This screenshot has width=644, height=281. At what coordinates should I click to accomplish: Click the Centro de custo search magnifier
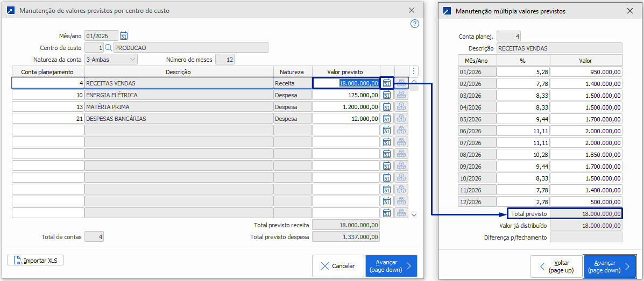108,48
